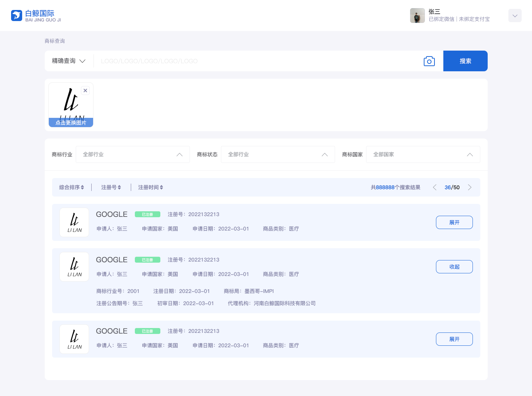Collapse the expanded result via 收起 button
The width and height of the screenshot is (532, 396).
(454, 266)
